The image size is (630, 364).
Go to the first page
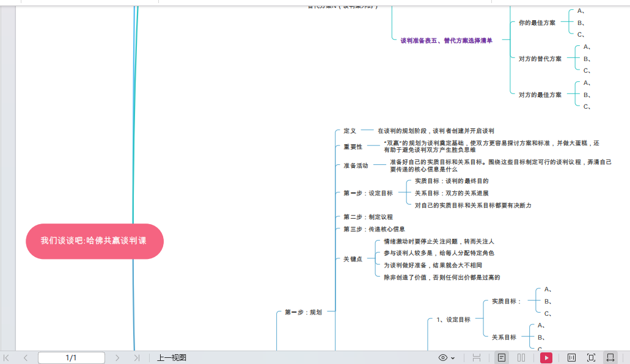[x=7, y=357]
